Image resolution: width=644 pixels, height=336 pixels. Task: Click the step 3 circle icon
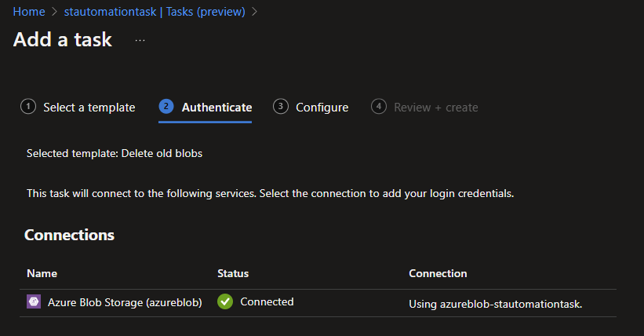[280, 107]
